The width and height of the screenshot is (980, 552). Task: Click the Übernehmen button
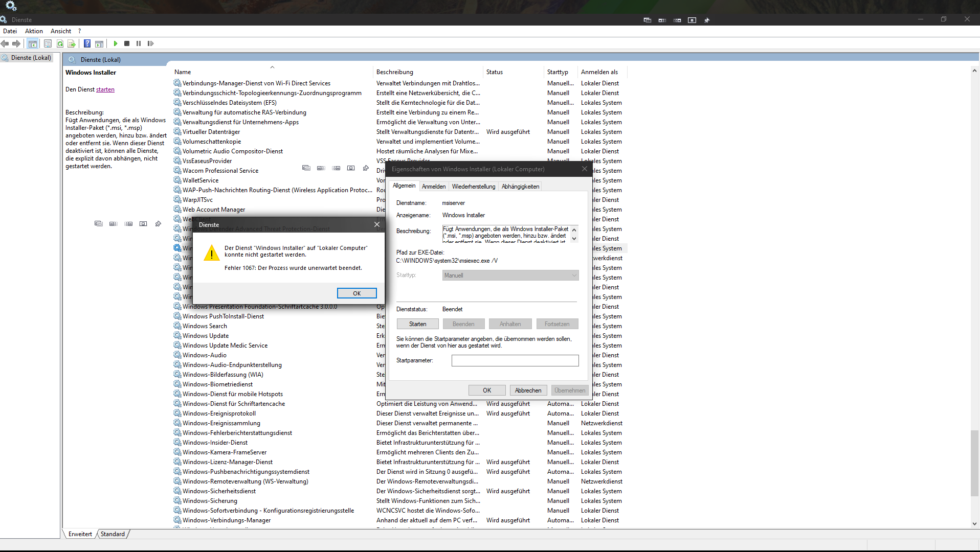pos(570,390)
